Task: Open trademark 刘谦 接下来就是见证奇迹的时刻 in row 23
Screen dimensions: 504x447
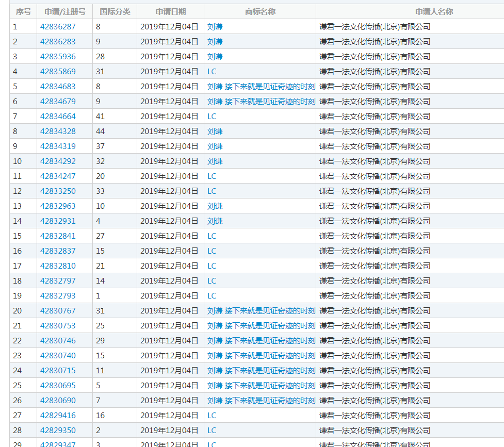Action: 261,355
